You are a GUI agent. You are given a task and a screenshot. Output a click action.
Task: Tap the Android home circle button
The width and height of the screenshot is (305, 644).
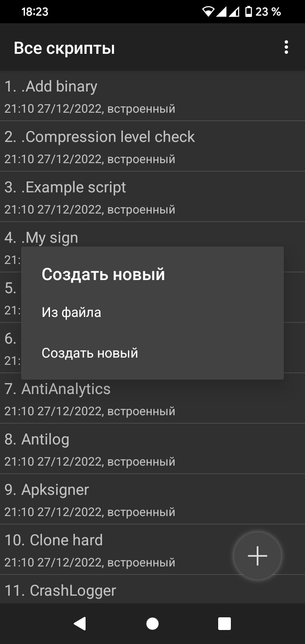pyautogui.click(x=152, y=624)
